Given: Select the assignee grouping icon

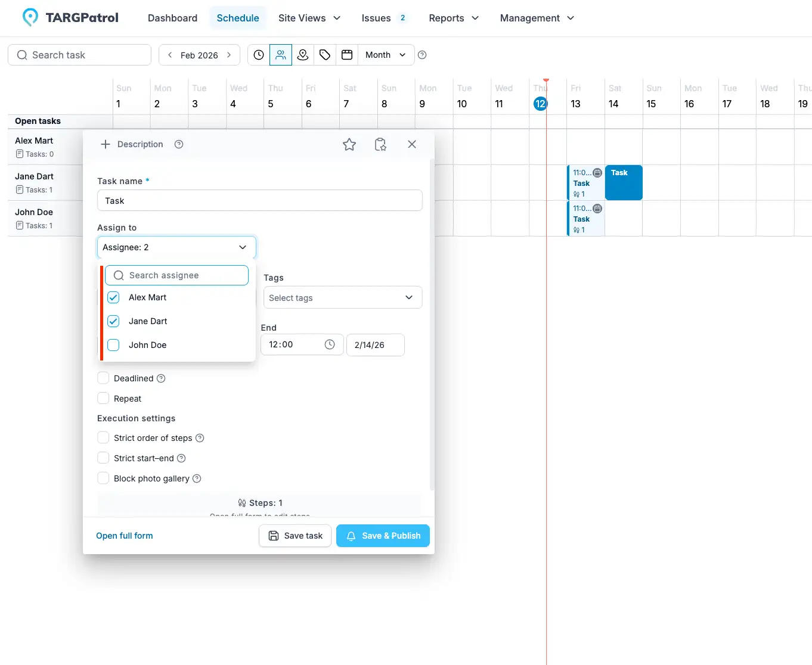Looking at the screenshot, I should tap(281, 55).
